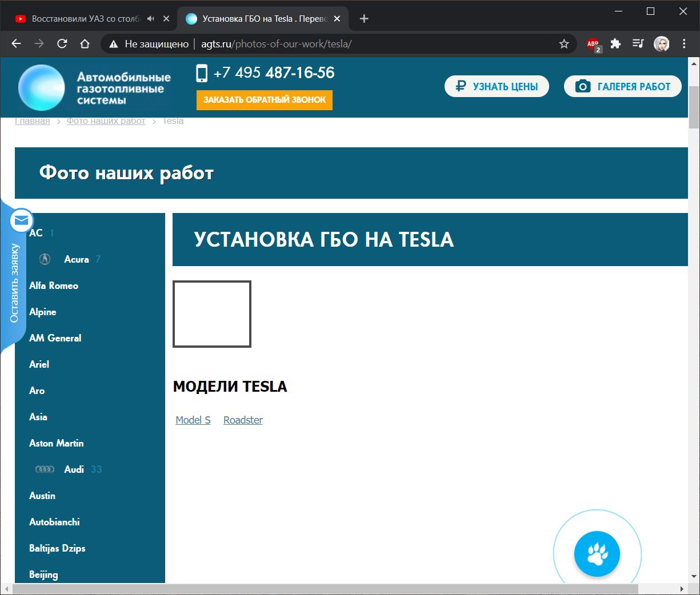Open a new browser tab

(364, 19)
